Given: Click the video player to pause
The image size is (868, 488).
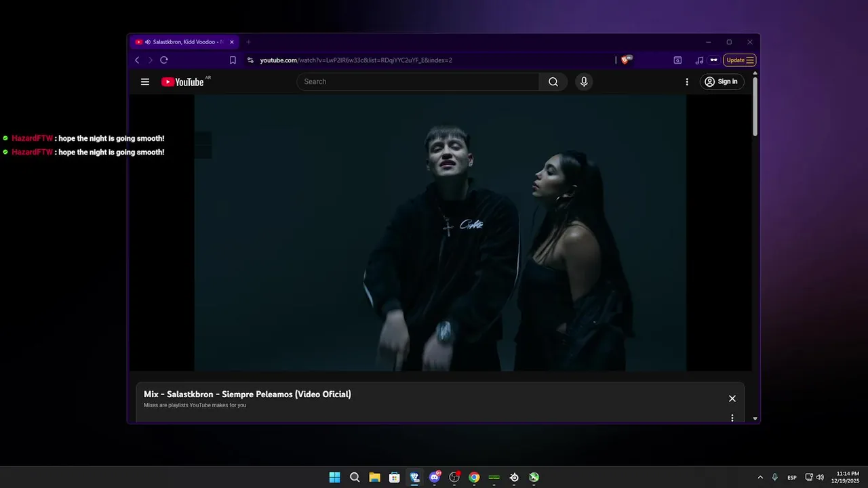Looking at the screenshot, I should 440,232.
